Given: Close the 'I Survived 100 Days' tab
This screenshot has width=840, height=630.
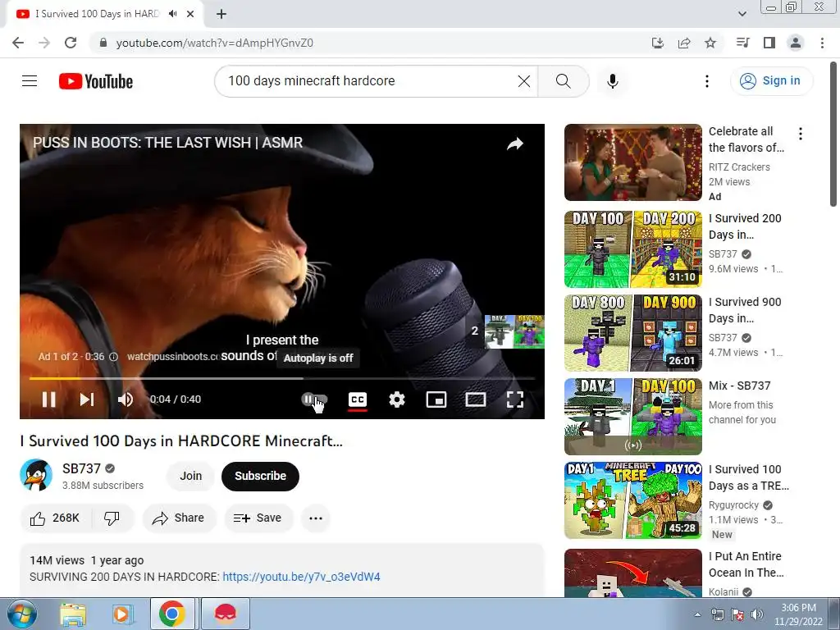Looking at the screenshot, I should pos(190,14).
